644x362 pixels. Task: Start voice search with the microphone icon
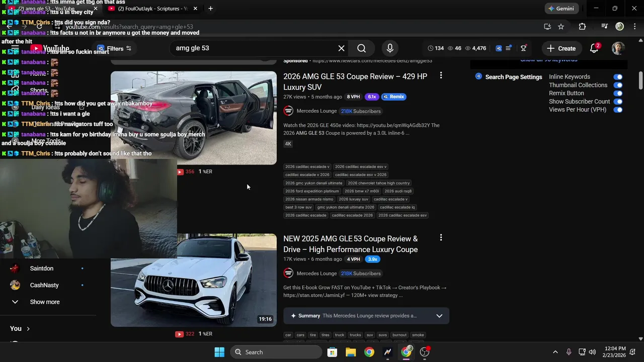tap(390, 48)
